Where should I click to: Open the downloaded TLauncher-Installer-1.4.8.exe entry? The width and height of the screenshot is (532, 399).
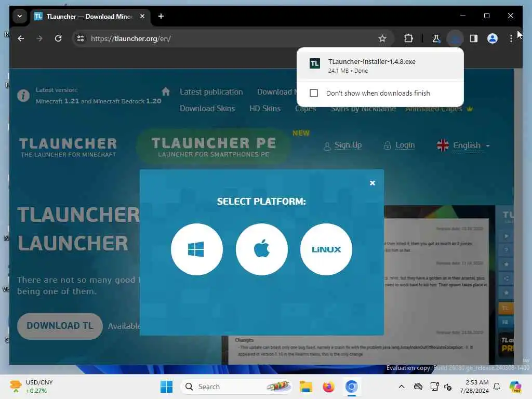tap(380, 65)
